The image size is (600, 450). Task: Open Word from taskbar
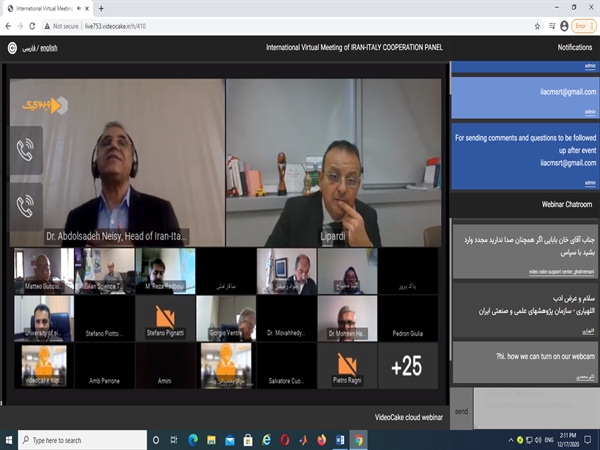(x=340, y=440)
